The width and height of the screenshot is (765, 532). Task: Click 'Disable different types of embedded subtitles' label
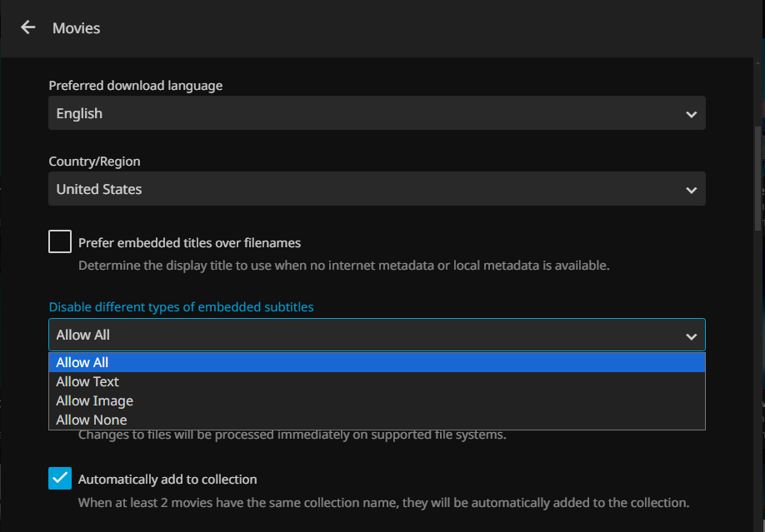(x=181, y=307)
